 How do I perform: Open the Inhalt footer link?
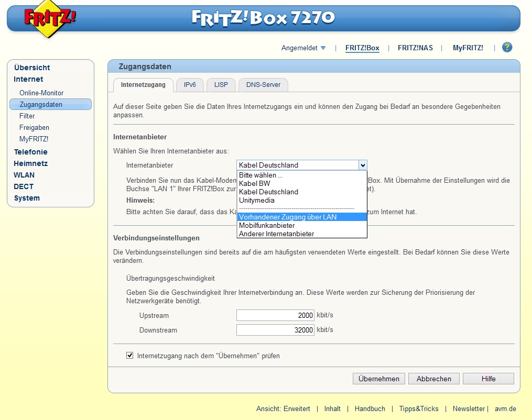(x=332, y=409)
